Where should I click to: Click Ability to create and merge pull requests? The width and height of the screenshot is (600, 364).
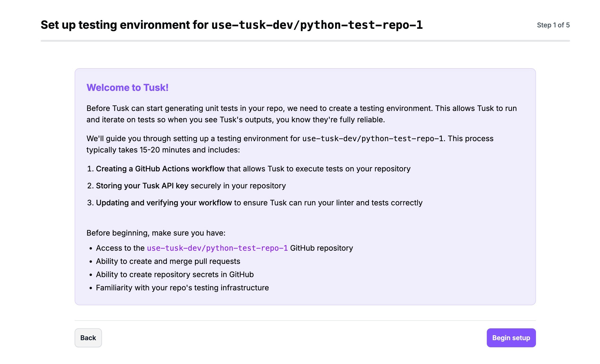[x=168, y=261]
